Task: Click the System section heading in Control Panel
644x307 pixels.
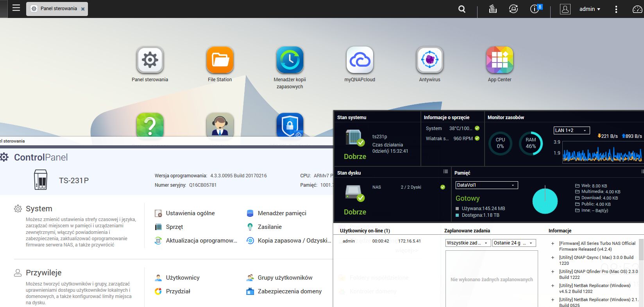Action: (x=39, y=209)
